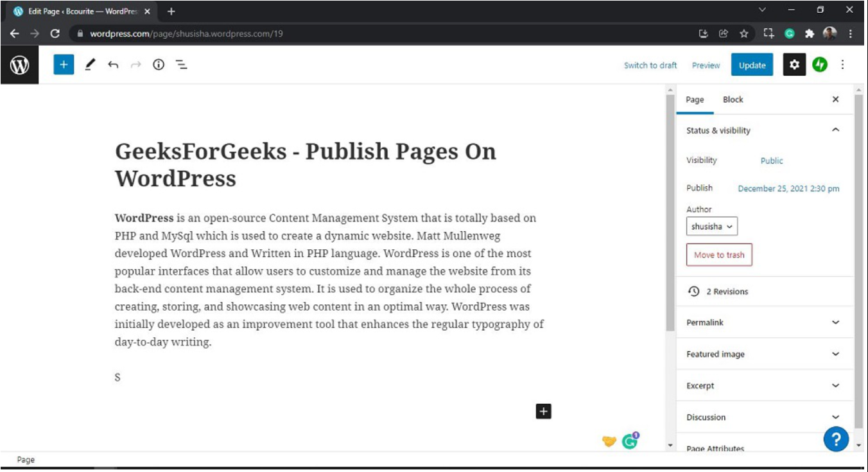Open the Chrome tab search chevron

(763, 10)
